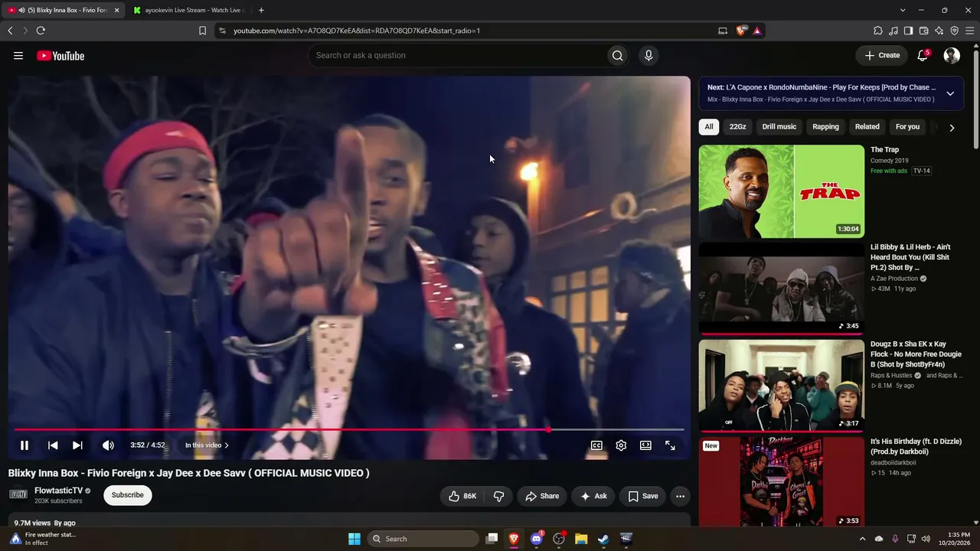Focus the YouTube search input field
This screenshot has height=551, width=980.
[457, 55]
